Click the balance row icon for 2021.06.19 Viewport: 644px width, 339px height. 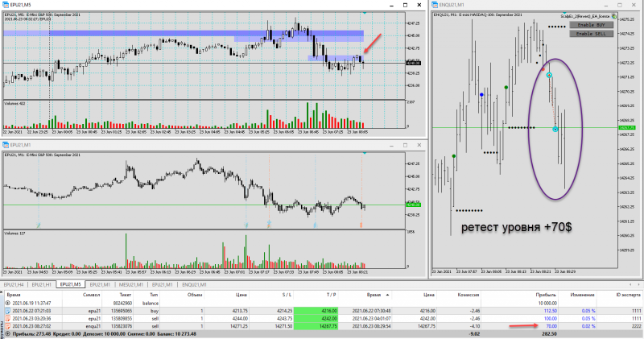tap(8, 304)
